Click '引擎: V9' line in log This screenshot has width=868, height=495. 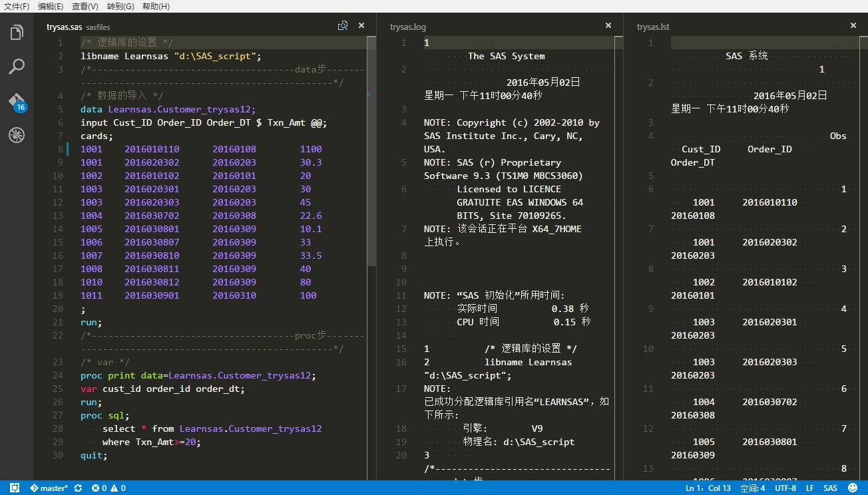point(503,428)
